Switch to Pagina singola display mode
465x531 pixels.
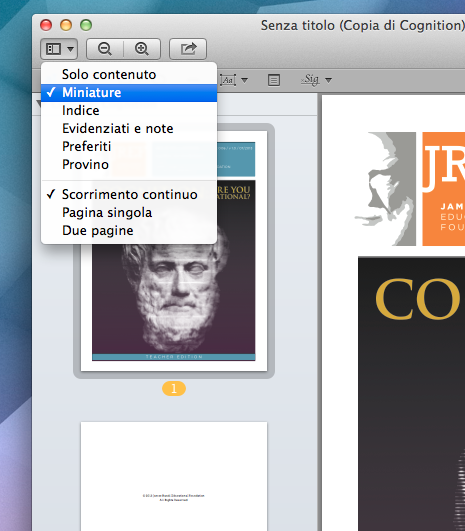(x=129, y=212)
